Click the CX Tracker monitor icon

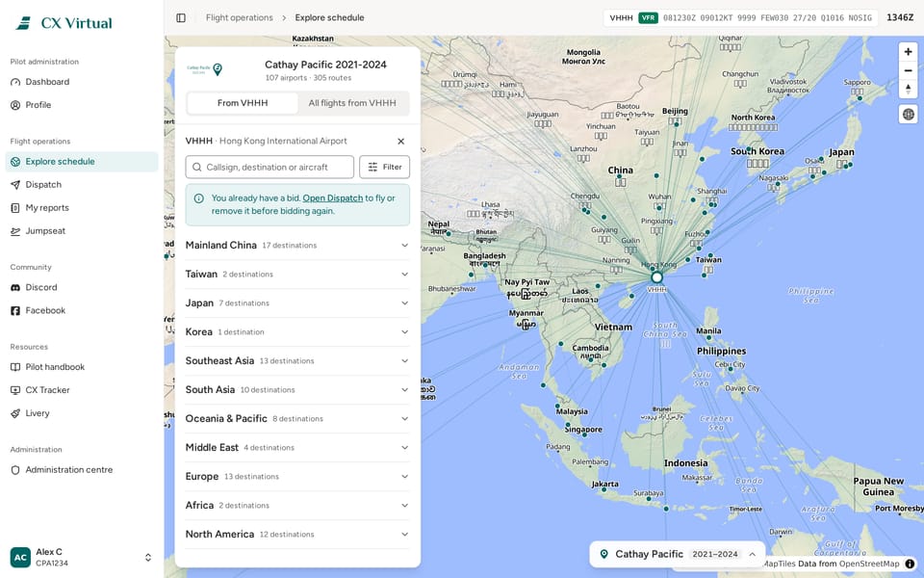[x=15, y=390]
